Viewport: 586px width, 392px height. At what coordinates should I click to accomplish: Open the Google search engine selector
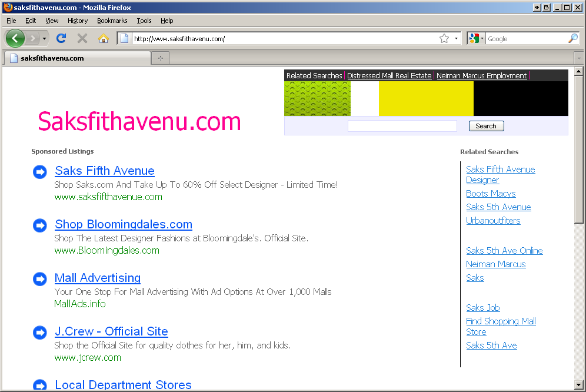point(476,38)
